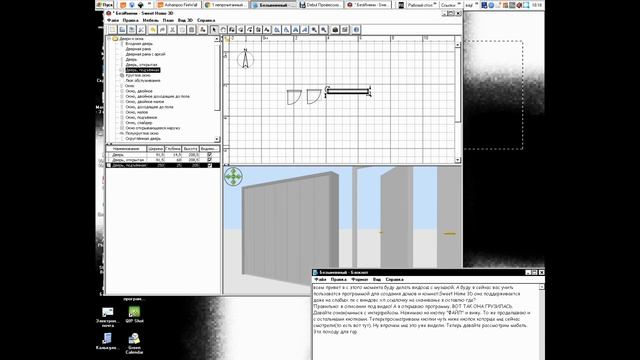Viewport: 640px width, 360px height.
Task: Sort by the Ширина column header
Action: (x=156, y=149)
